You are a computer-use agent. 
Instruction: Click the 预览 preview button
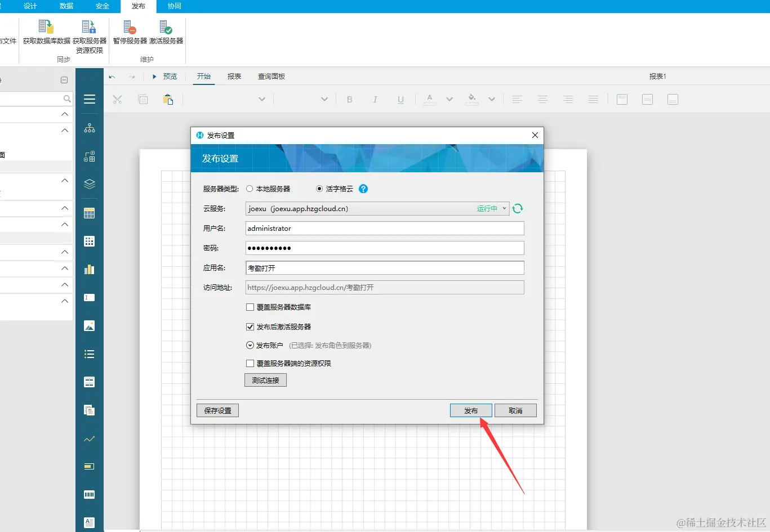pos(164,77)
